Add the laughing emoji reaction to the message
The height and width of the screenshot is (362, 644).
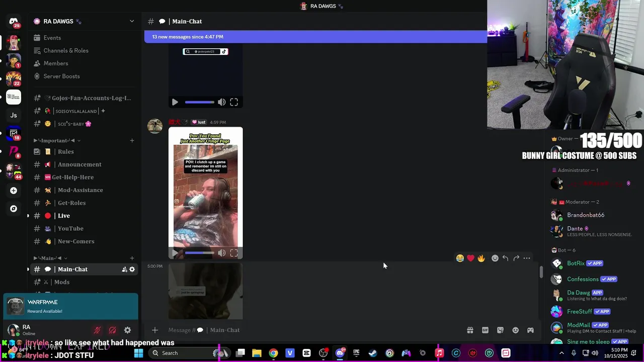click(460, 258)
